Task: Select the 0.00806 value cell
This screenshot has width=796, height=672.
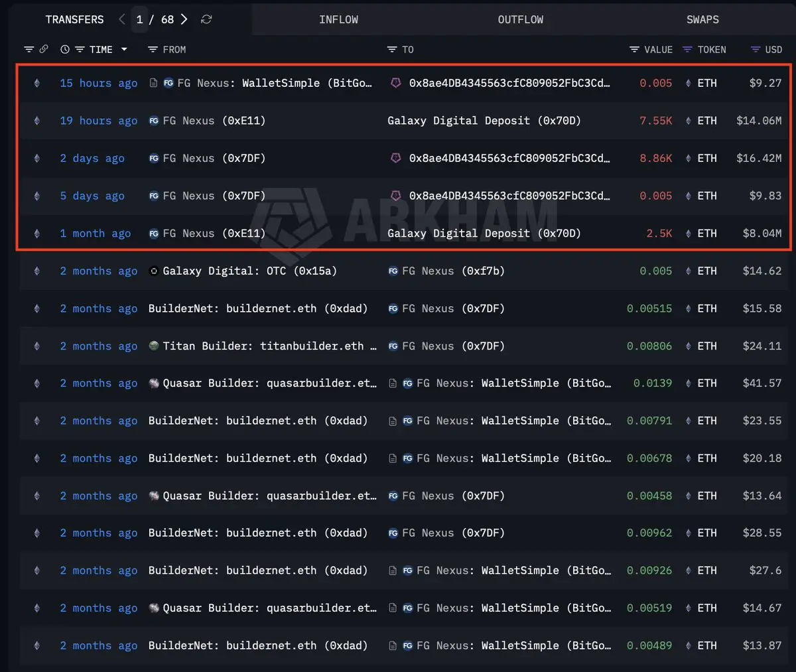Action: [x=649, y=346]
